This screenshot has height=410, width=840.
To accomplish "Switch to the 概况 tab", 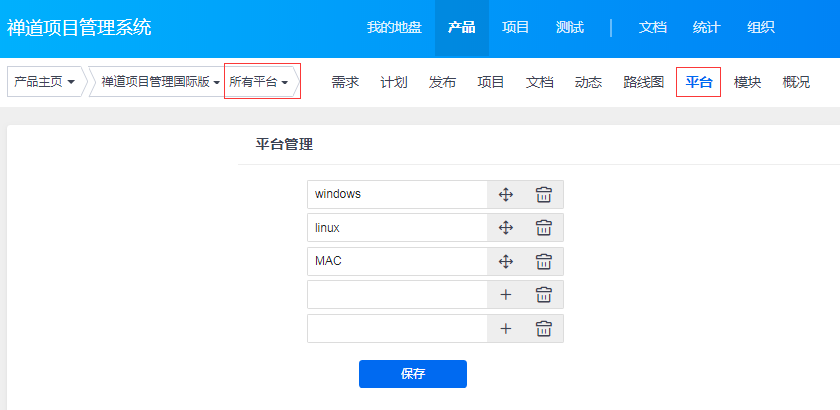I will point(796,82).
